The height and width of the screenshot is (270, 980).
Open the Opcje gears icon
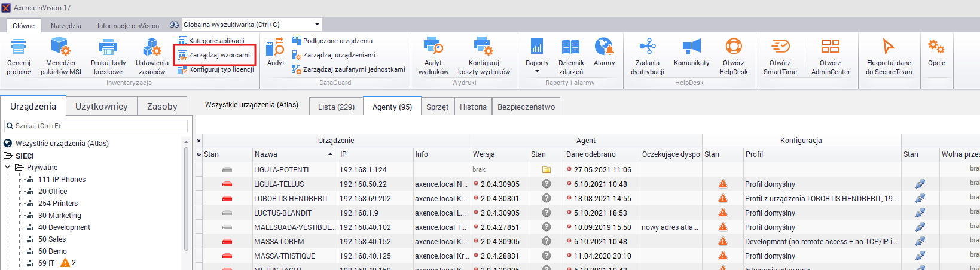point(936,47)
